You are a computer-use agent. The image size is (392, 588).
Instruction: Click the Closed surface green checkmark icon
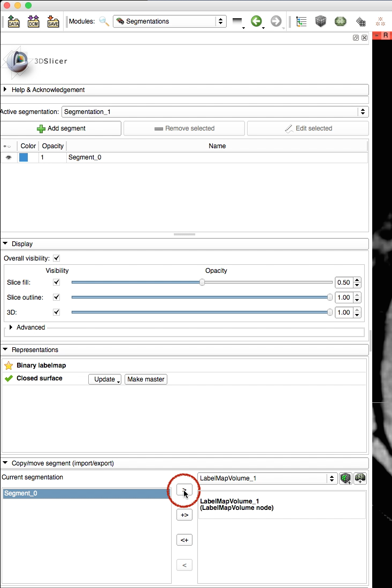pyautogui.click(x=9, y=378)
